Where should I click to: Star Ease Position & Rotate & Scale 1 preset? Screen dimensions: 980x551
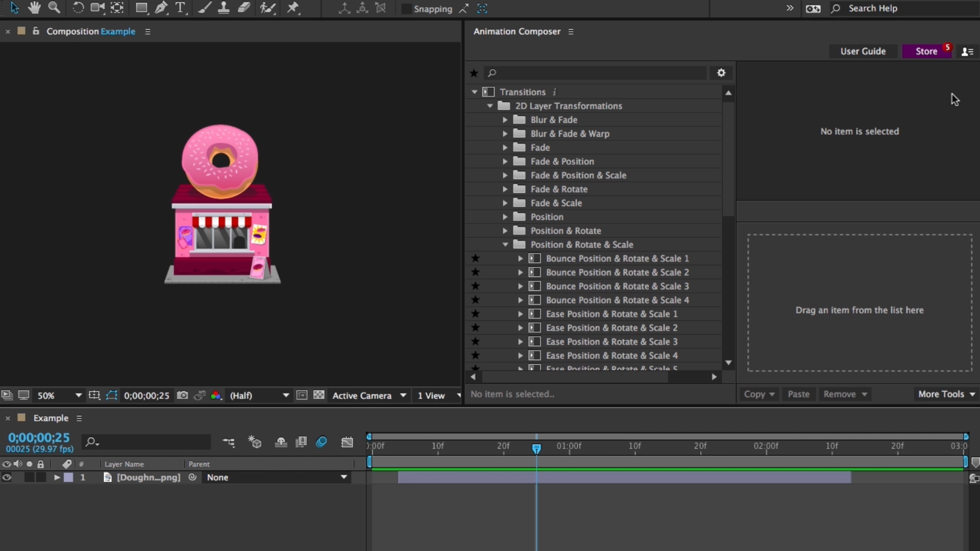[x=475, y=314]
